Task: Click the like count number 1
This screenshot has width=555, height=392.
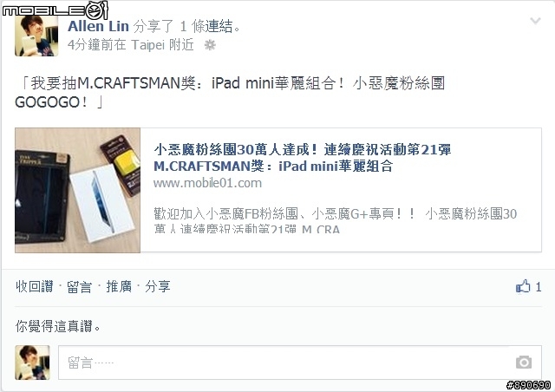Action: 538,287
